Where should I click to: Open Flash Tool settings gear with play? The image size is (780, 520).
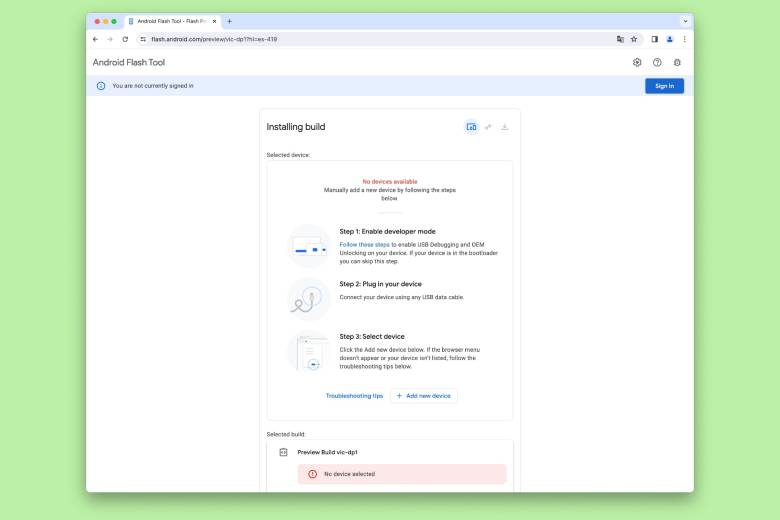pyautogui.click(x=637, y=63)
